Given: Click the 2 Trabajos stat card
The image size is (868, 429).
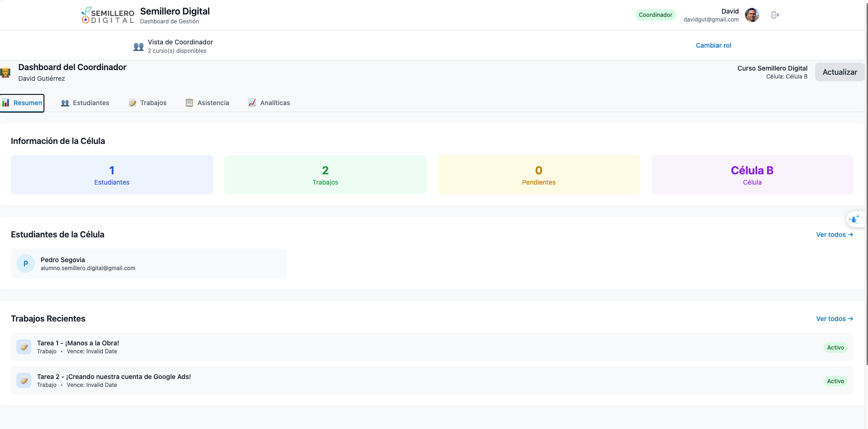Looking at the screenshot, I should [325, 175].
